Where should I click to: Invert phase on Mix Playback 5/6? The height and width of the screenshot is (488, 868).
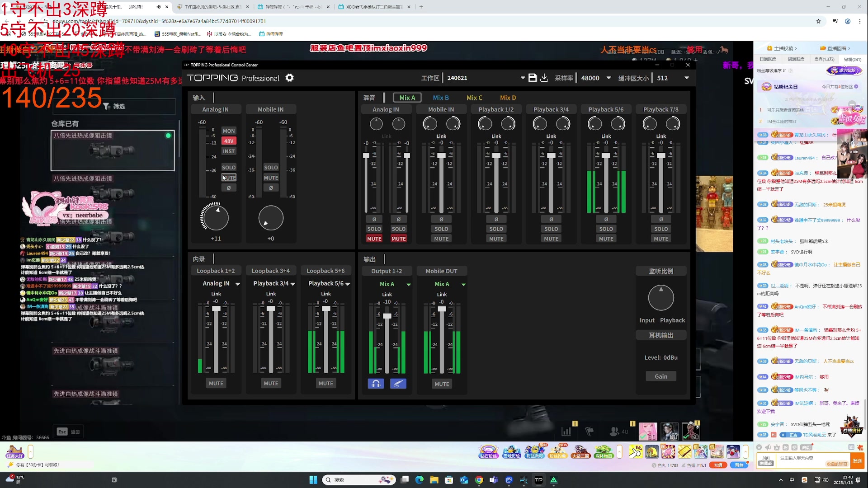(606, 219)
